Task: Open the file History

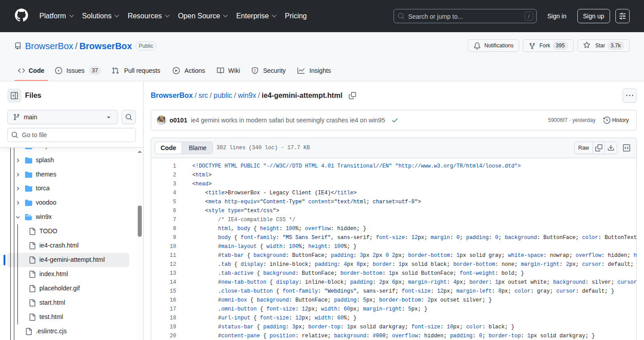Action: click(x=616, y=120)
